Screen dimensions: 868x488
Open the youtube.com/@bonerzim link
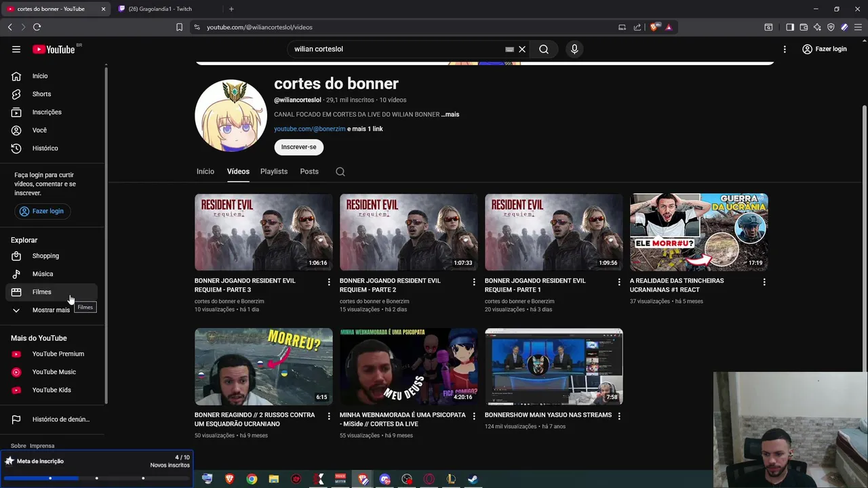(310, 129)
